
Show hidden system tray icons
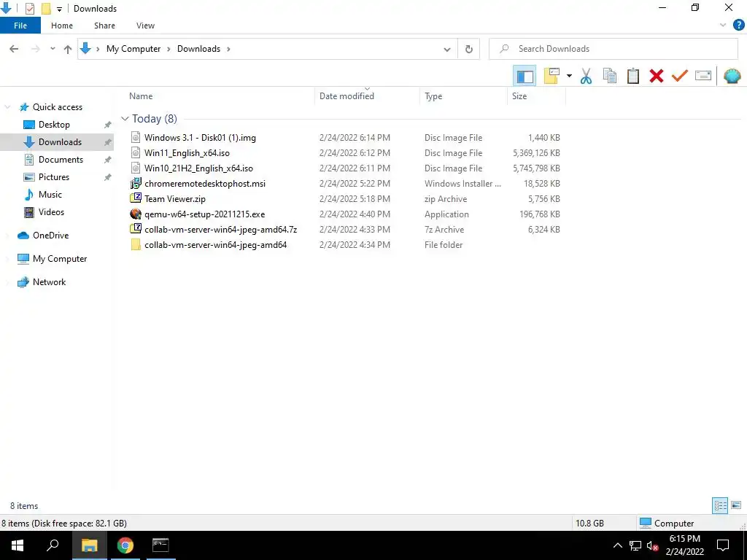point(617,545)
